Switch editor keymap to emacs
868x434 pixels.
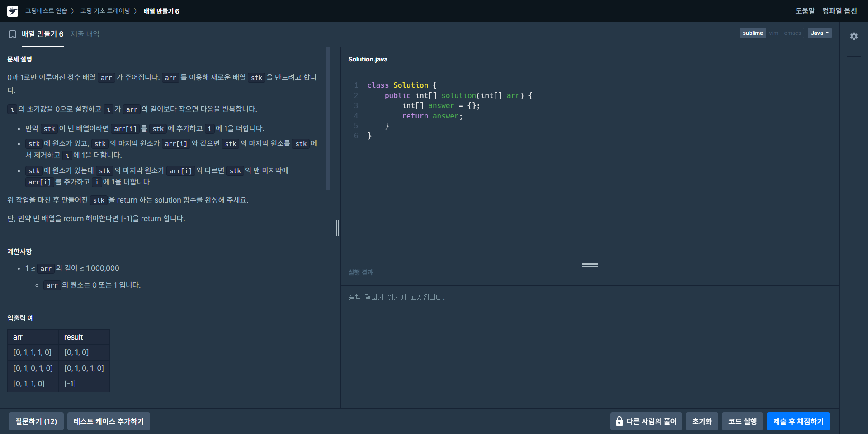[793, 33]
